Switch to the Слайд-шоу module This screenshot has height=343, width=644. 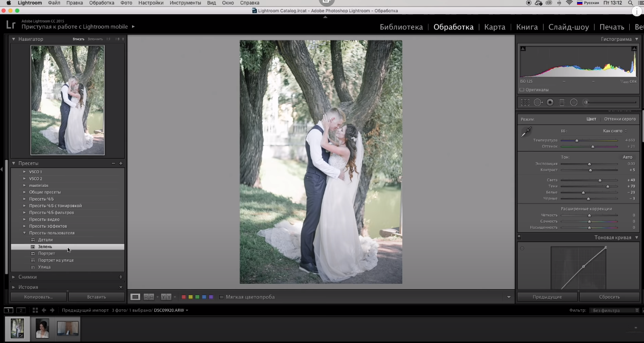tap(569, 27)
